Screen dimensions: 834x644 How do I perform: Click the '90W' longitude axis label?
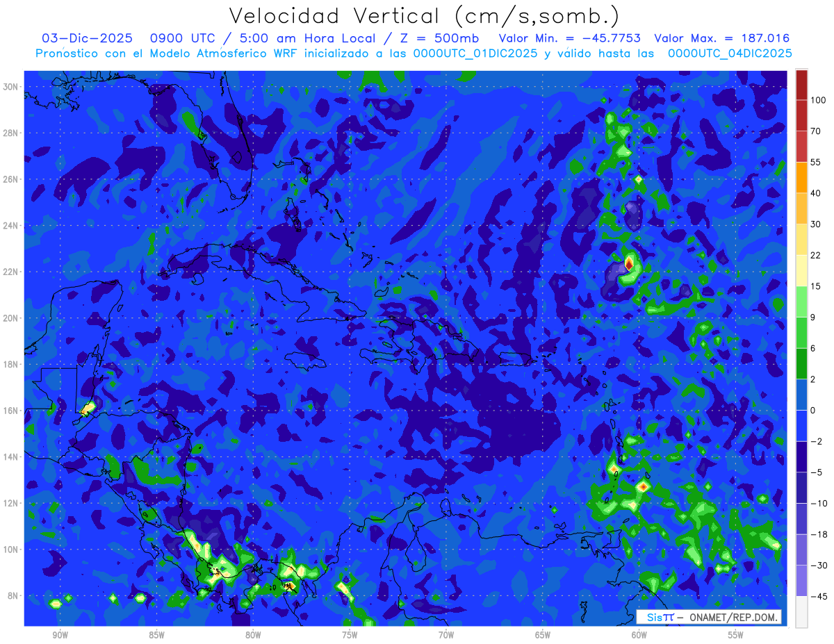coord(60,635)
